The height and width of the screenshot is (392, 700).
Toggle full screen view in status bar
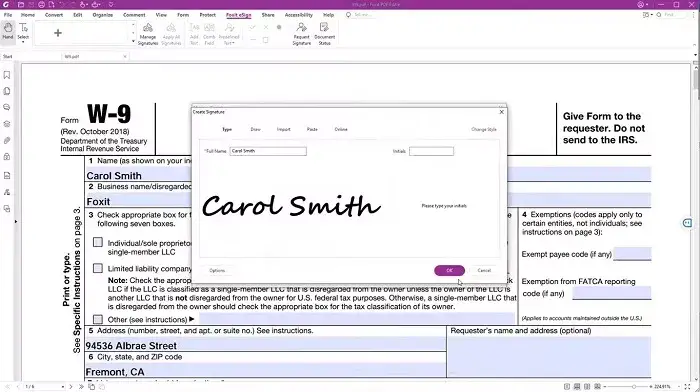pyautogui.click(x=688, y=387)
